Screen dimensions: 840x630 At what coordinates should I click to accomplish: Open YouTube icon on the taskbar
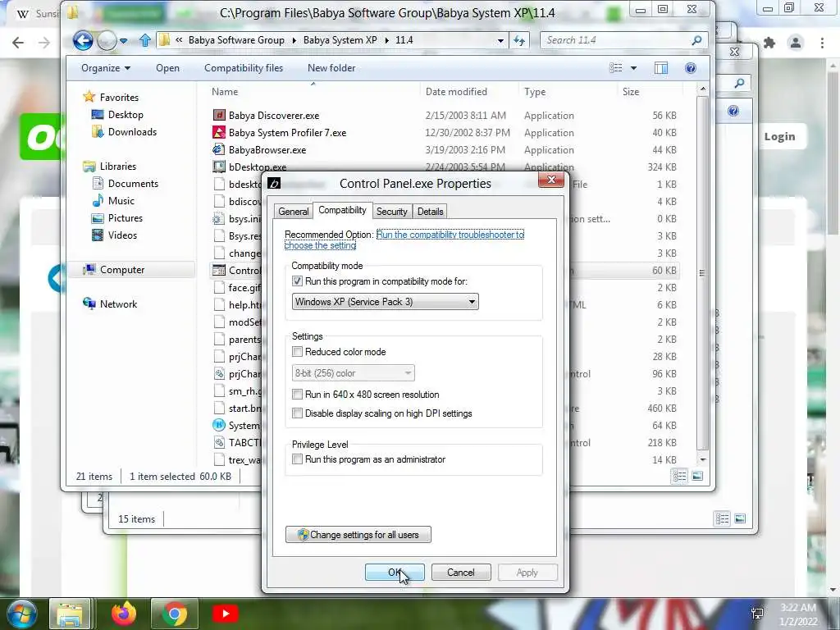(x=225, y=614)
